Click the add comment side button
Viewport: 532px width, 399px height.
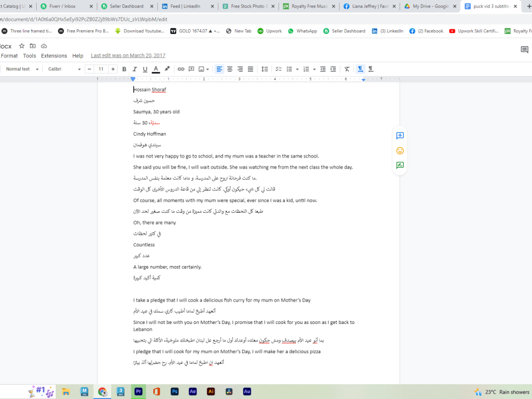(x=400, y=136)
